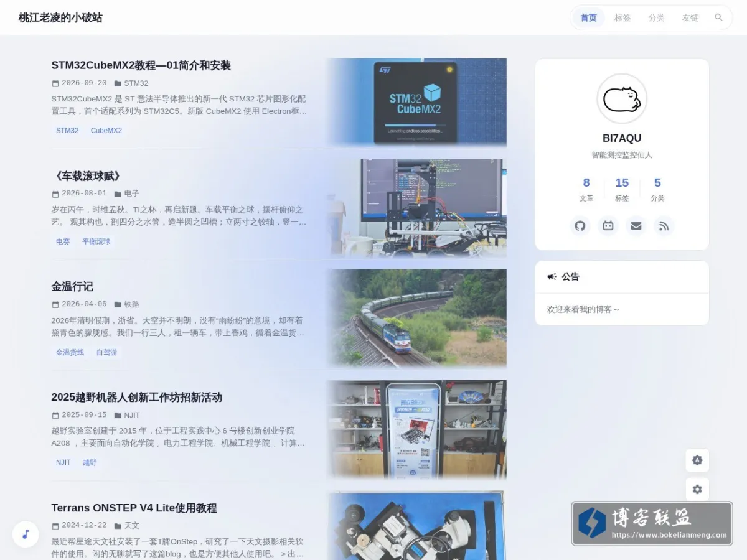This screenshot has height=560, width=747.
Task: Click the folder icon beside 铁路 category
Action: pos(118,305)
